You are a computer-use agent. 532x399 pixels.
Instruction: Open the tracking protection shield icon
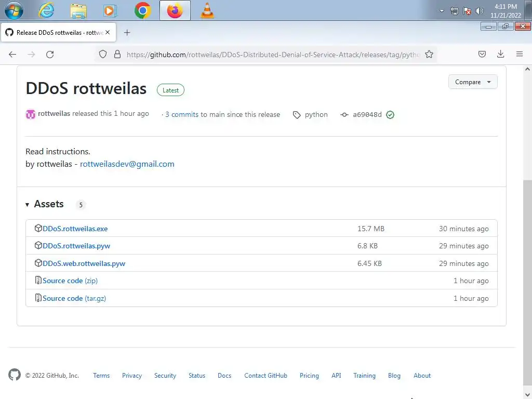(103, 54)
